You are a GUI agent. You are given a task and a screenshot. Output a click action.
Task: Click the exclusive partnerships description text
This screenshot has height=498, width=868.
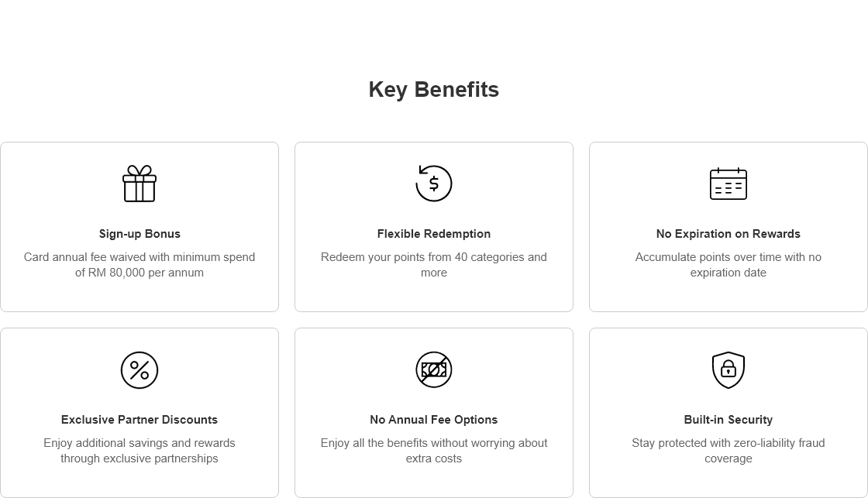pyautogui.click(x=139, y=451)
